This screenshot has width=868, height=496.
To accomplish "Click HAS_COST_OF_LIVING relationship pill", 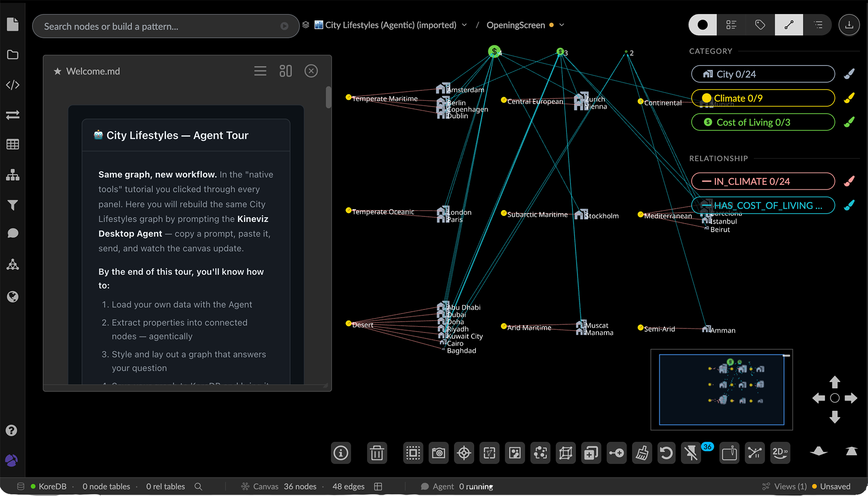I will click(x=763, y=206).
